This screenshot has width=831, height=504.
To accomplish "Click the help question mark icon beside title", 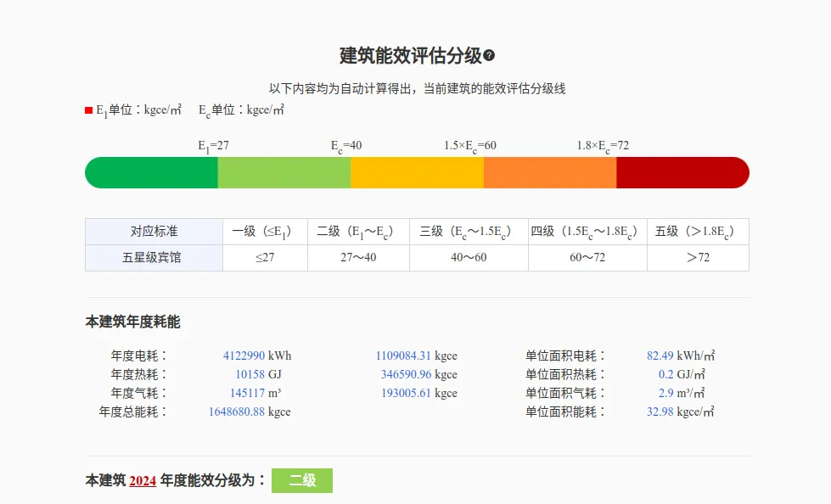I will 489,56.
